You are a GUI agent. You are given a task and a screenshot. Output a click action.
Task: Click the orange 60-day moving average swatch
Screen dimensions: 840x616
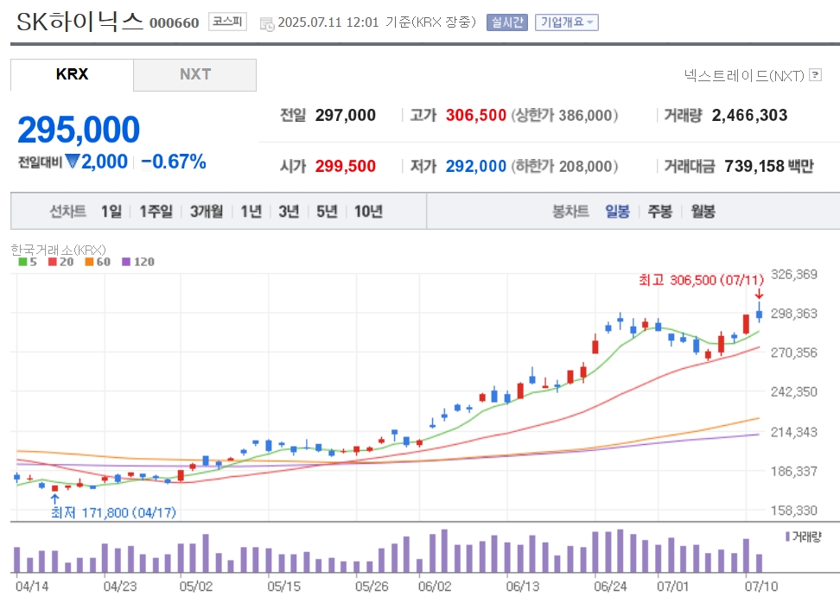90,262
